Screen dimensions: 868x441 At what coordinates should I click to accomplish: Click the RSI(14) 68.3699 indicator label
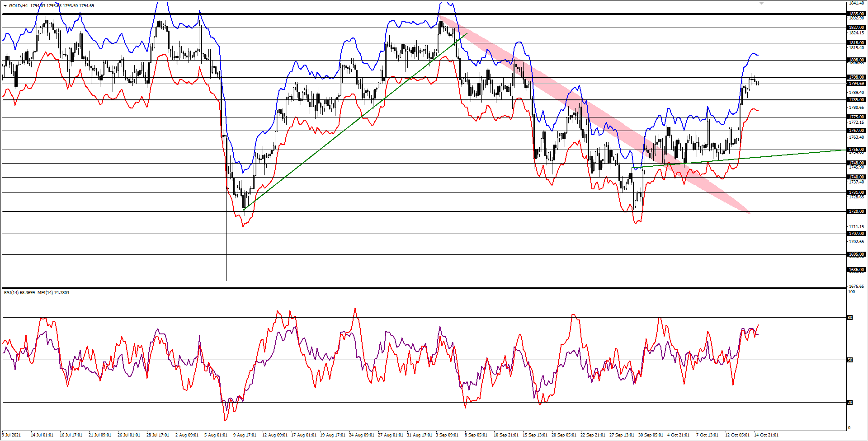19,293
